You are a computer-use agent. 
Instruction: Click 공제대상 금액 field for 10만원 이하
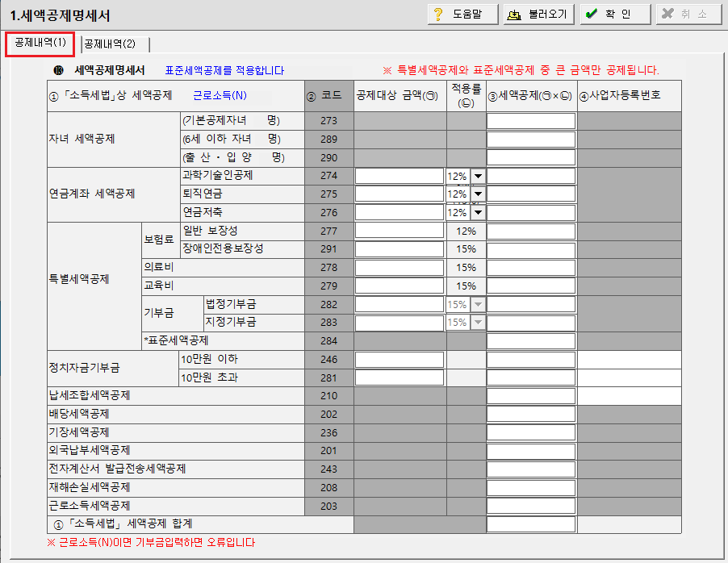click(400, 360)
